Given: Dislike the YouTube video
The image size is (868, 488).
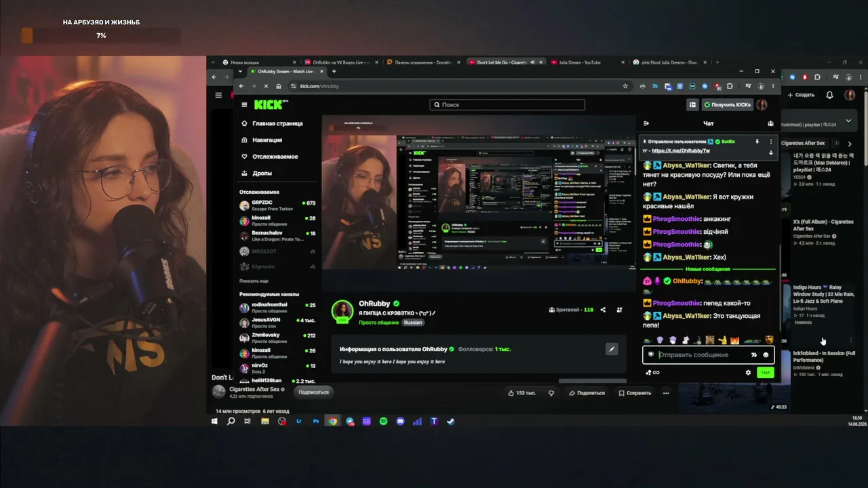Looking at the screenshot, I should [551, 393].
